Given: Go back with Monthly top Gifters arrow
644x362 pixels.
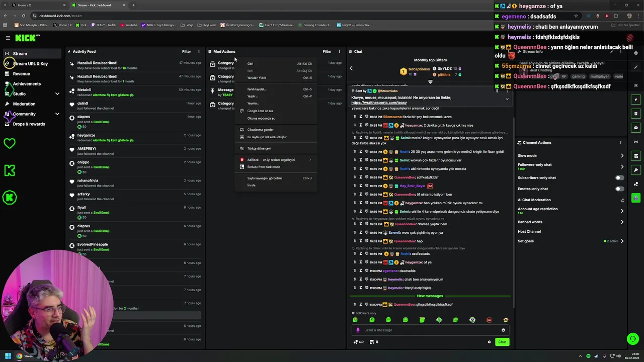Looking at the screenshot, I should 351,68.
